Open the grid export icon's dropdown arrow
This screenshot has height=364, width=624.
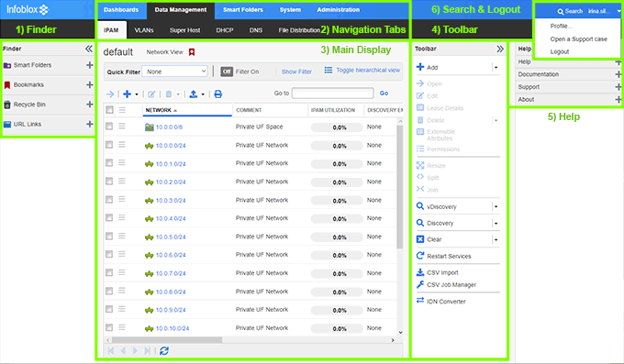tap(203, 94)
